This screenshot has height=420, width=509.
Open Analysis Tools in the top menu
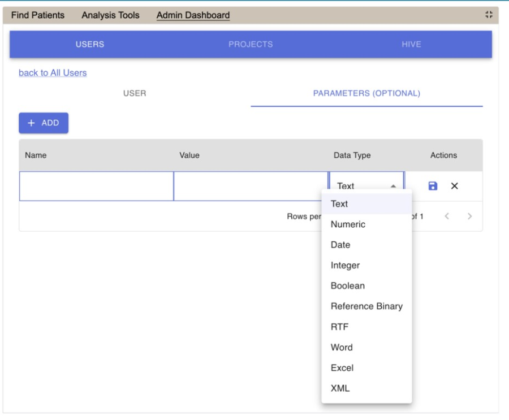pyautogui.click(x=110, y=15)
